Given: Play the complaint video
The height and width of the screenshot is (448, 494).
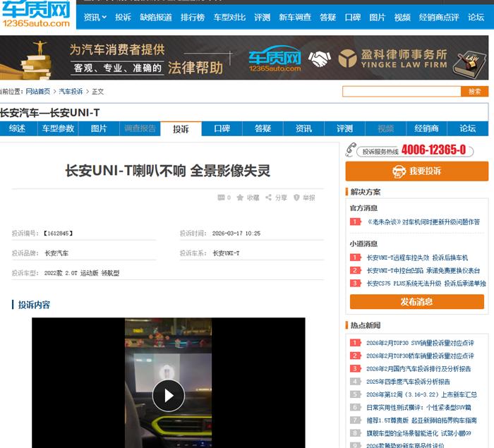Looking at the screenshot, I should pos(169,395).
